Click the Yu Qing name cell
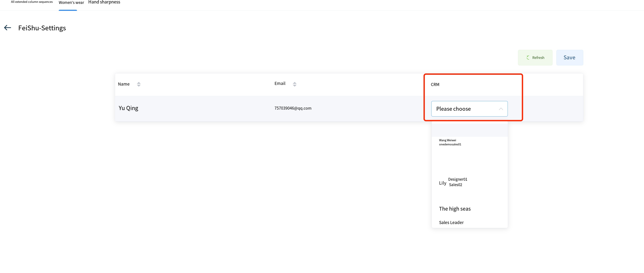The image size is (644, 273). click(x=129, y=108)
